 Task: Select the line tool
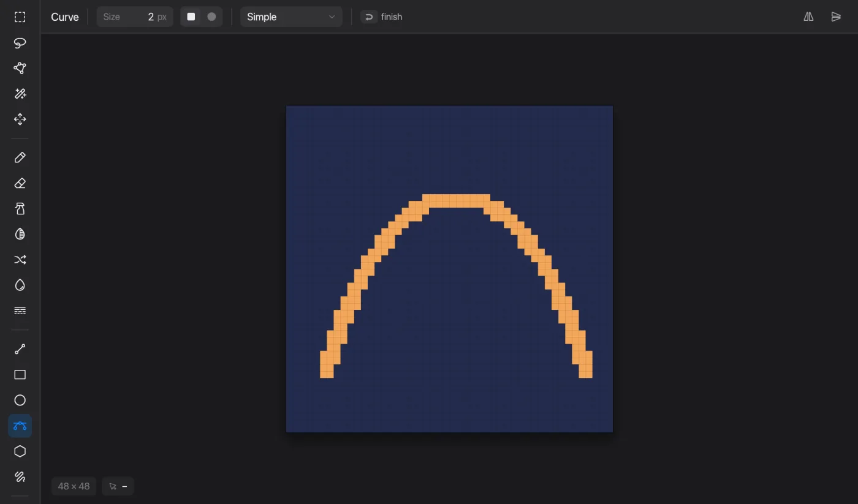coord(20,349)
